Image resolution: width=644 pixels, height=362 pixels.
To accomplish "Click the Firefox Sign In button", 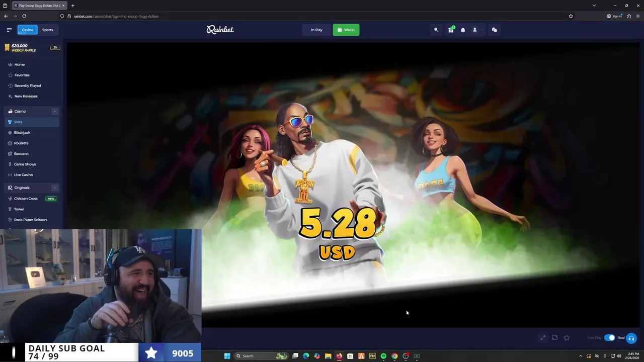I will coord(614,16).
